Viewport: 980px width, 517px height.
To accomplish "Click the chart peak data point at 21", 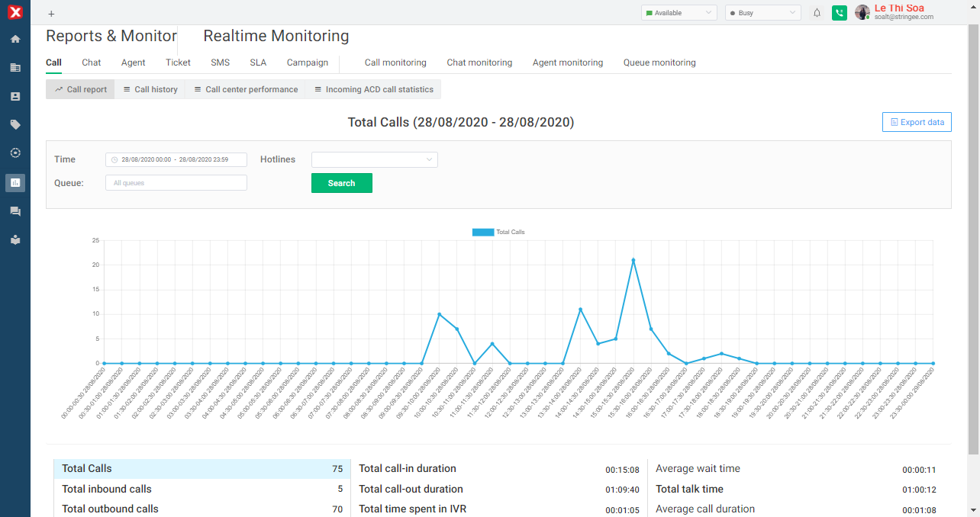I will (633, 260).
